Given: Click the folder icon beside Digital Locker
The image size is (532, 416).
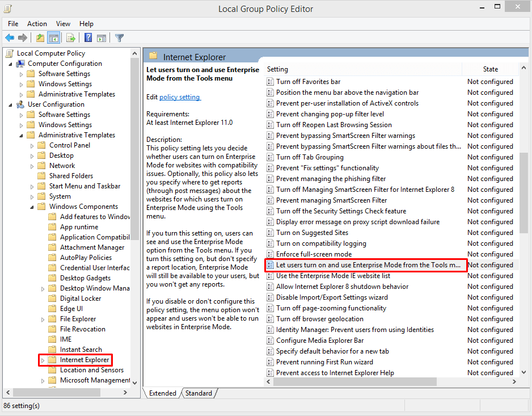Looking at the screenshot, I should [52, 299].
